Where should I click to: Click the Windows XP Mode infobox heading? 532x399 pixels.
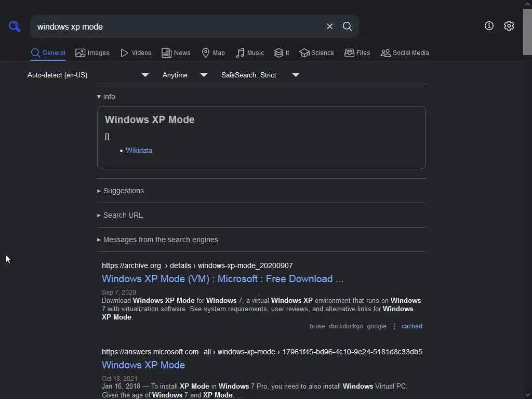pyautogui.click(x=149, y=119)
